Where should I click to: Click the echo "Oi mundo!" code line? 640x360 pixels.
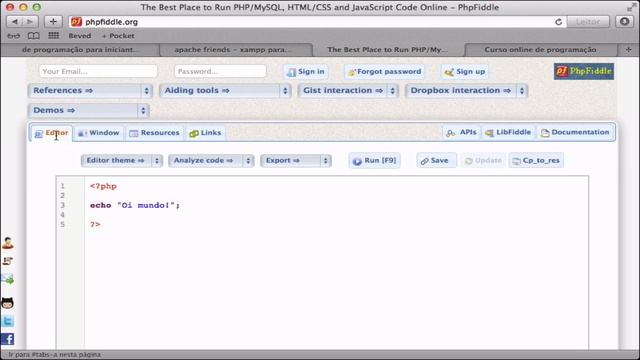pyautogui.click(x=135, y=205)
